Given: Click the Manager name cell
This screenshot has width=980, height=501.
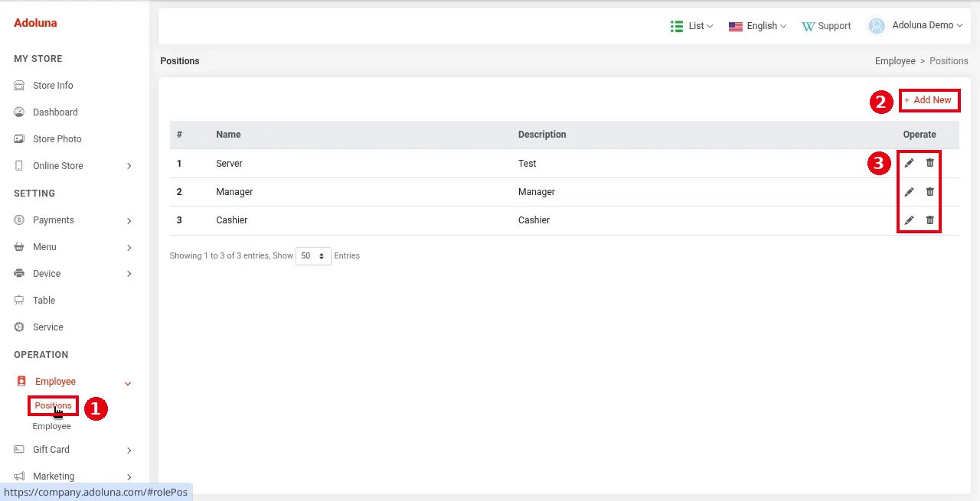Looking at the screenshot, I should click(x=234, y=192).
